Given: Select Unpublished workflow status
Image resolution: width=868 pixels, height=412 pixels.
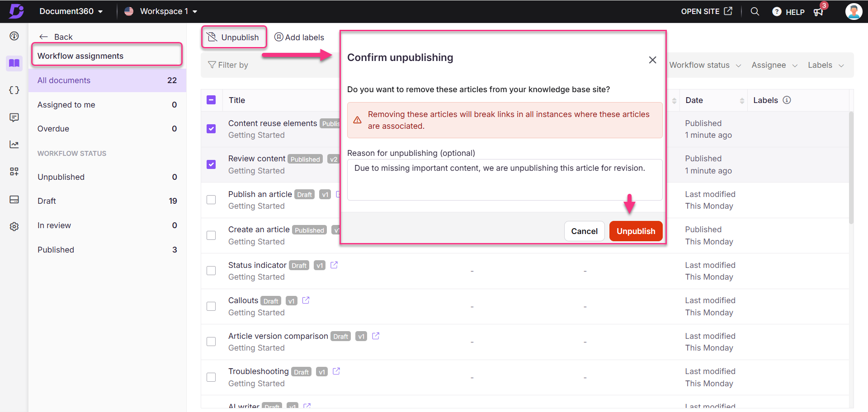Looking at the screenshot, I should pyautogui.click(x=107, y=177).
